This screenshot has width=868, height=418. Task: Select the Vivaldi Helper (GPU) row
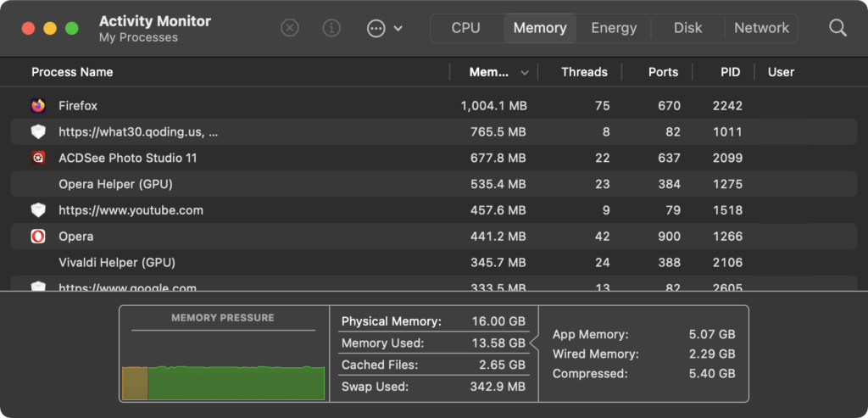pos(434,263)
